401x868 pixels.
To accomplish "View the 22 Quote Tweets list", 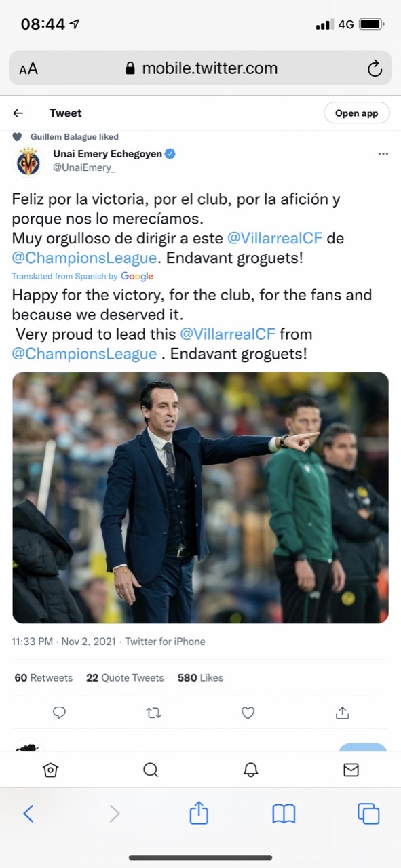I will pos(125,677).
